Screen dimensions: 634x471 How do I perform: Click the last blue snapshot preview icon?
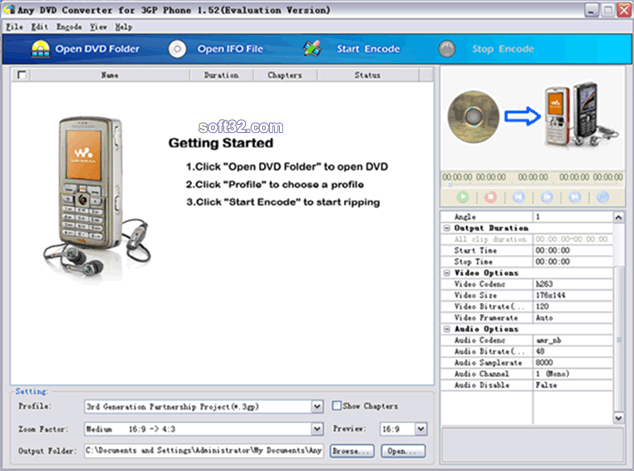[x=602, y=197]
